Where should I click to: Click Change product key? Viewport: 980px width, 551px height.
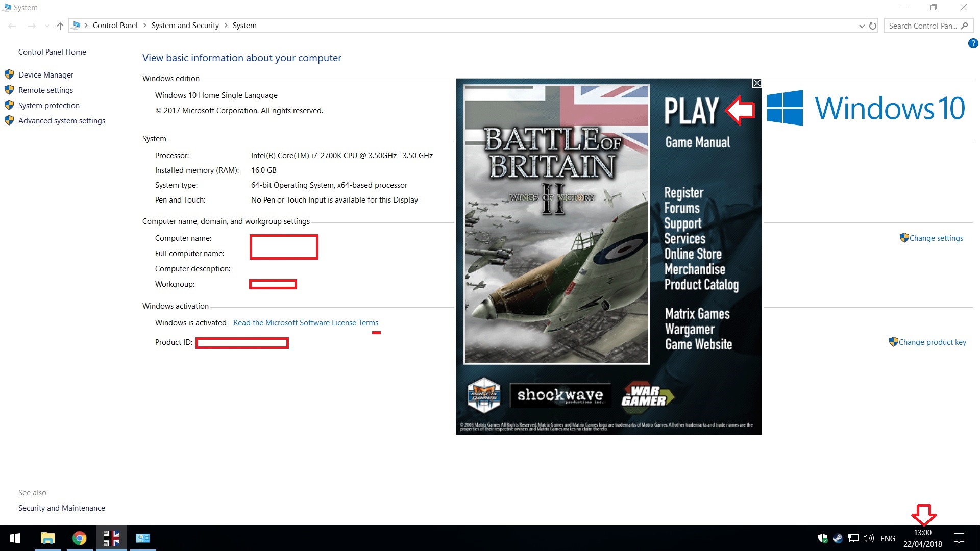(x=932, y=342)
